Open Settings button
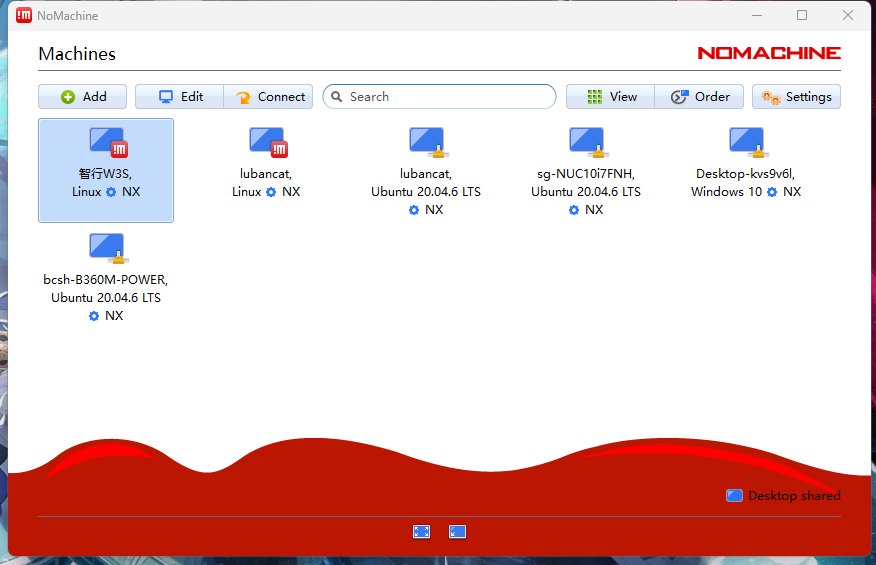The height and width of the screenshot is (565, 876). point(796,97)
